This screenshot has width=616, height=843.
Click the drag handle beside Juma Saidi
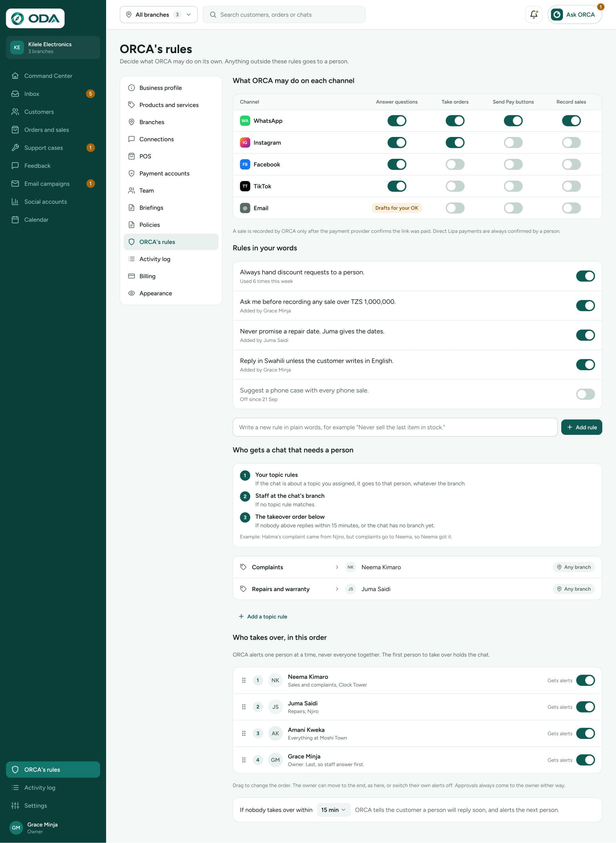[x=244, y=707]
